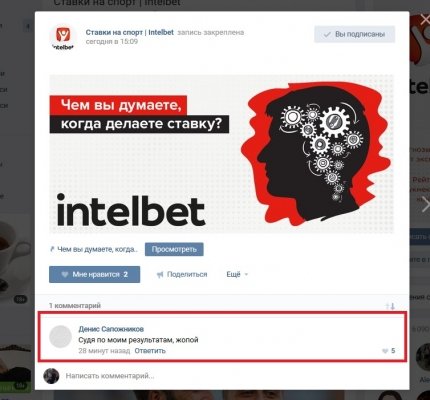Screen dimensions: 430x400
Task: Expand the Ещё dropdown menu
Action: click(x=237, y=274)
